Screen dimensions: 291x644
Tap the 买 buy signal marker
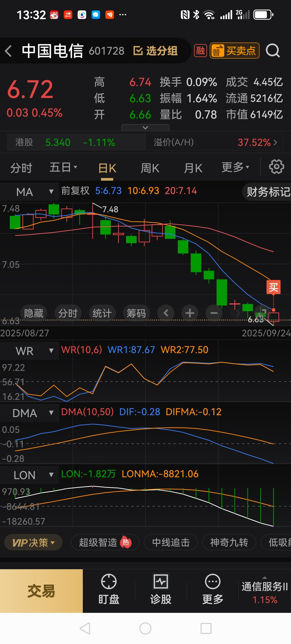[x=274, y=287]
